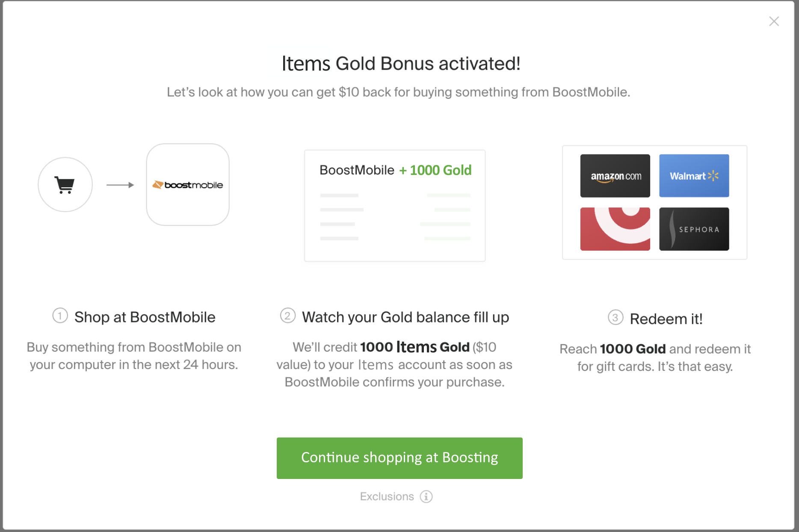799x532 pixels.
Task: Click the BoostMobile +1000 Gold card
Action: click(x=395, y=206)
